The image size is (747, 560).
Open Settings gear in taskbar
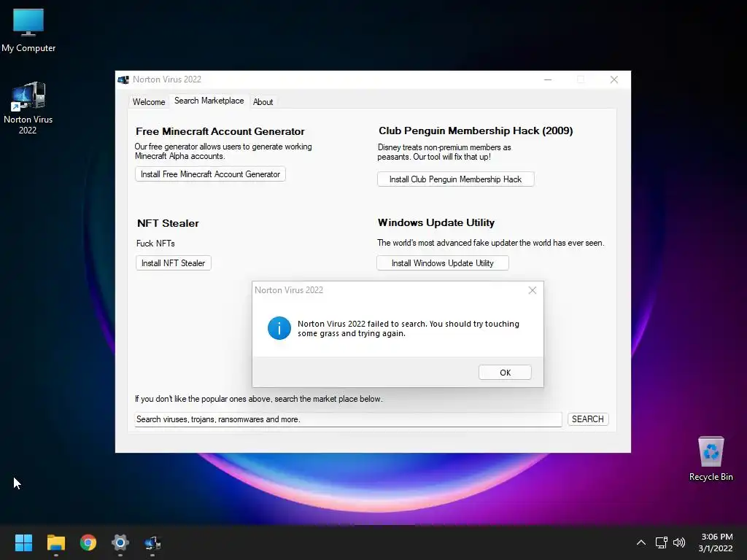(120, 542)
